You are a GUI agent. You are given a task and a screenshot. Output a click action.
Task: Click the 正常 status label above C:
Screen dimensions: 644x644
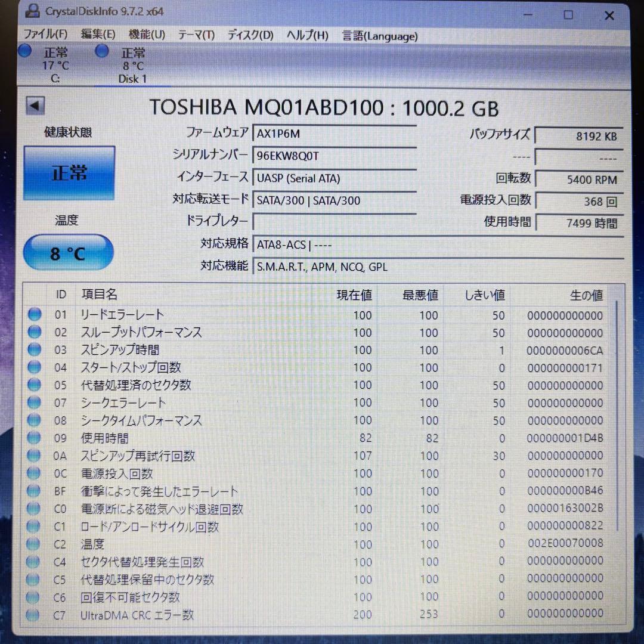pyautogui.click(x=55, y=53)
